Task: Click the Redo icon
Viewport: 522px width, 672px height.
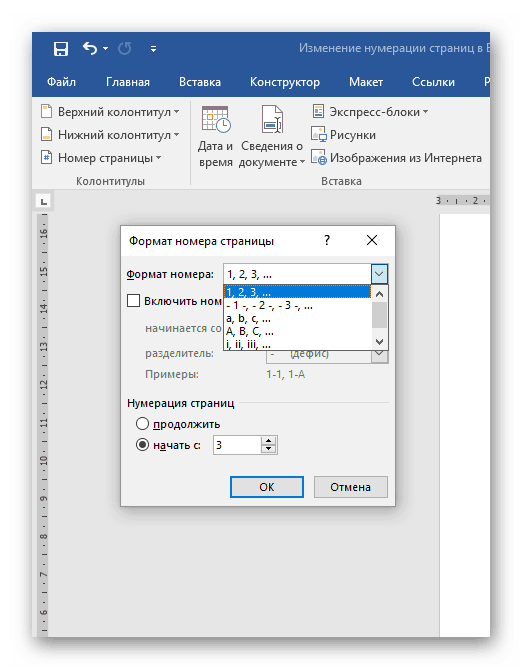Action: [125, 48]
